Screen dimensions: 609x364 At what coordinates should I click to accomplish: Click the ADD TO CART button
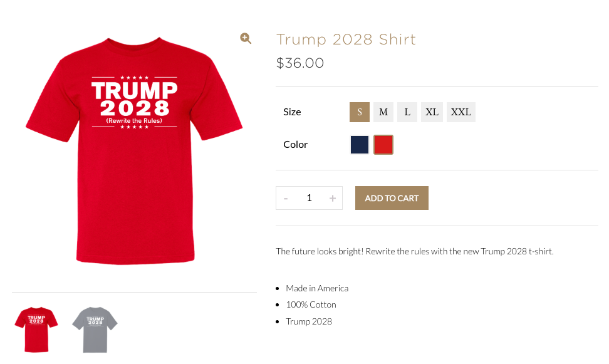tap(392, 198)
